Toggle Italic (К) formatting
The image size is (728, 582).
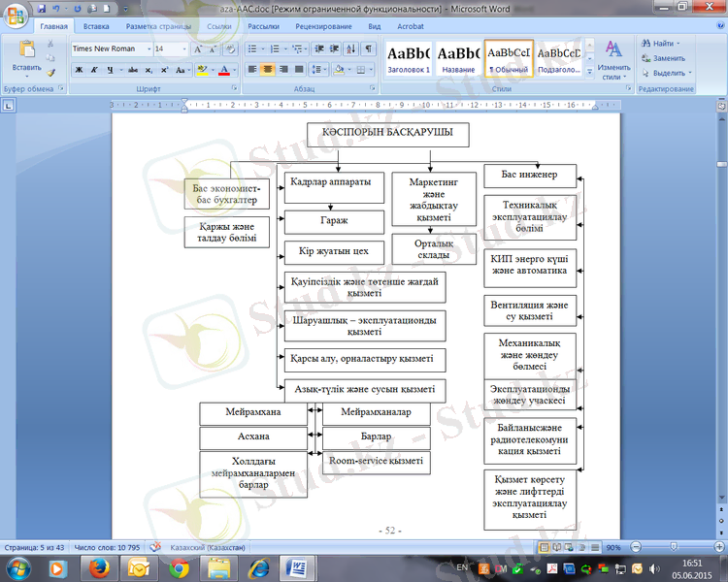[x=94, y=70]
